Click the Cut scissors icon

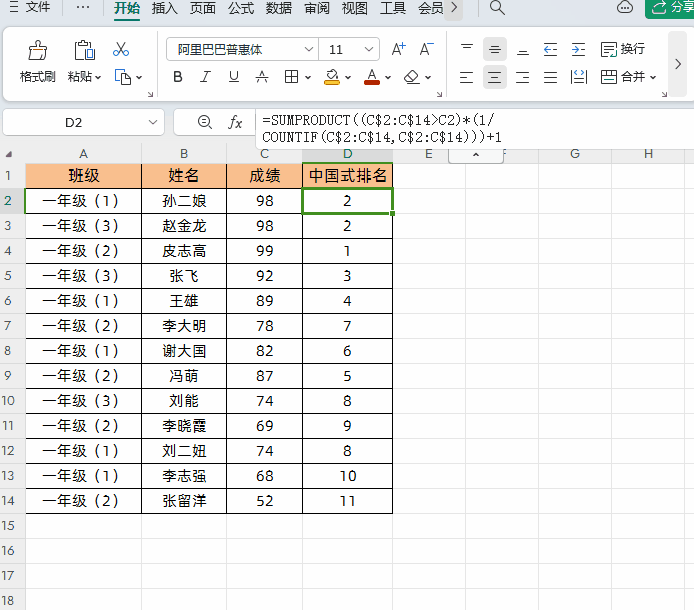pyautogui.click(x=120, y=49)
